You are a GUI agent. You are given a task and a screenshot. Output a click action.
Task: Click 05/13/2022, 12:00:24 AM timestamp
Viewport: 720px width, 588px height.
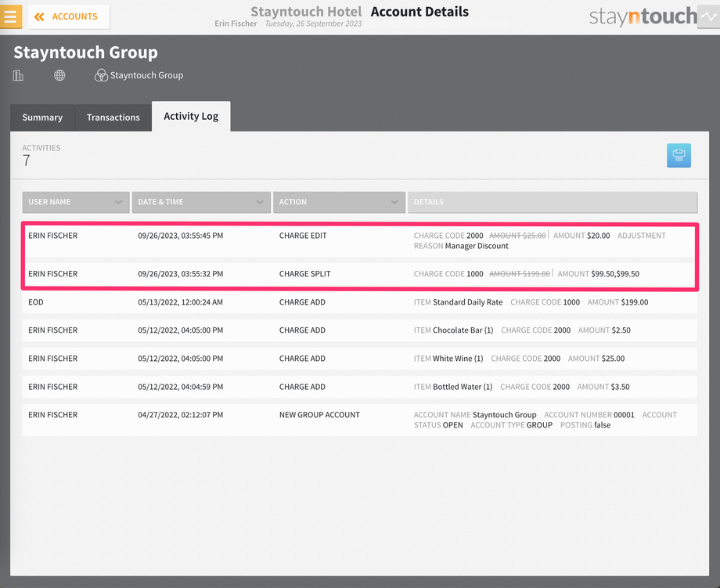tap(181, 302)
